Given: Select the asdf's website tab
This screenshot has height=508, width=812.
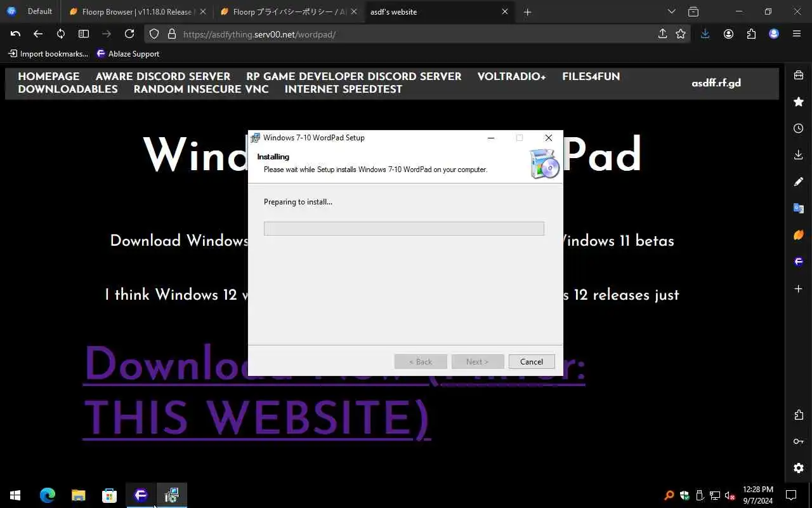Looking at the screenshot, I should (x=440, y=11).
